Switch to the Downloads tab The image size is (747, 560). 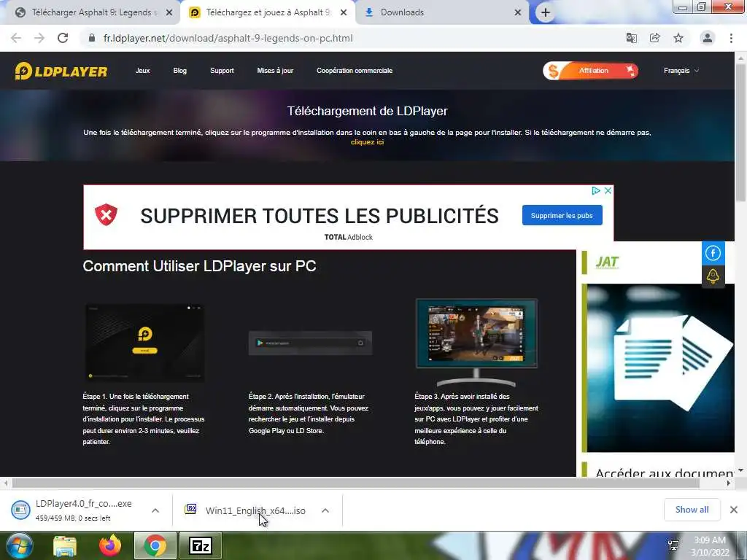pyautogui.click(x=442, y=12)
